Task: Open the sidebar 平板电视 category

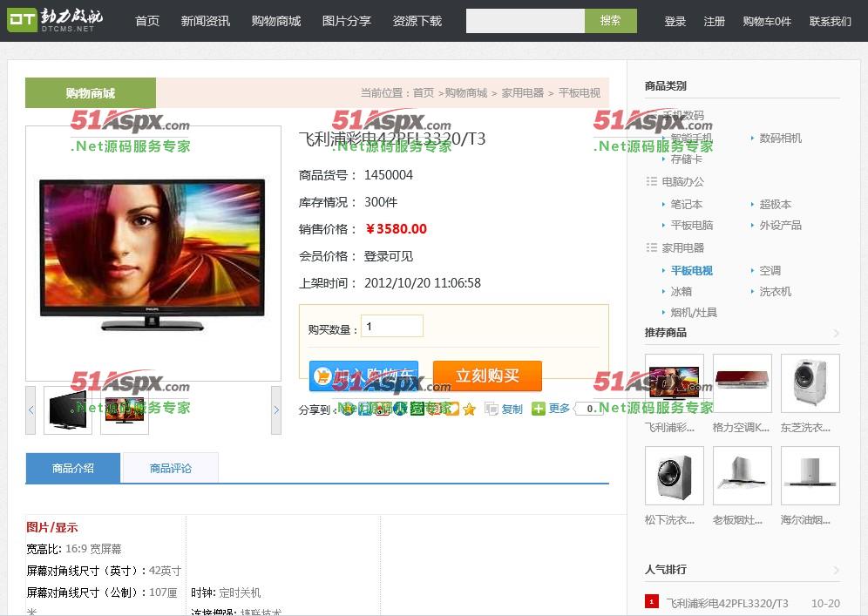Action: tap(692, 271)
